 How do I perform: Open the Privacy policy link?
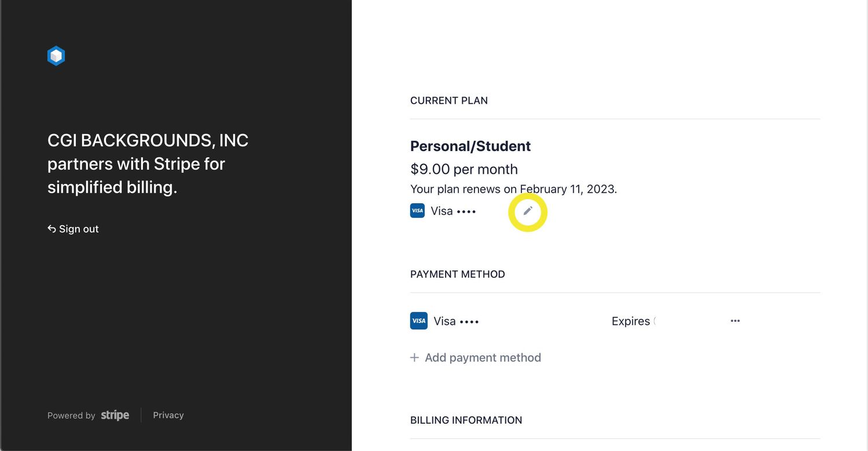point(168,415)
